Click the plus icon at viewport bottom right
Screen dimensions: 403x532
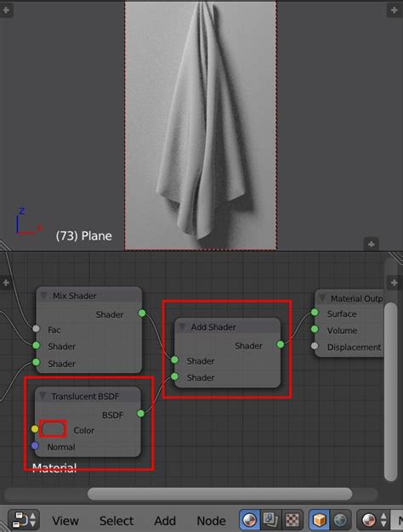pyautogui.click(x=371, y=244)
